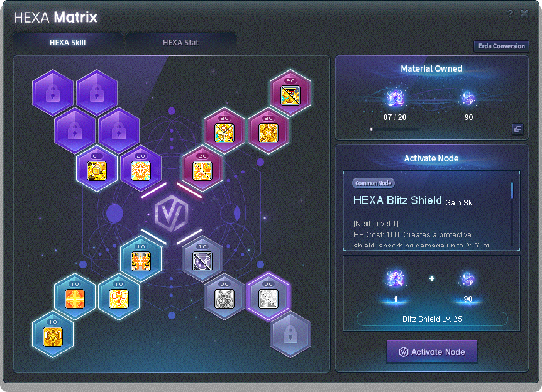Screen dimensions: 542x392
Task: Click the HP Cost: 100 description line
Action: pyautogui.click(x=412, y=235)
